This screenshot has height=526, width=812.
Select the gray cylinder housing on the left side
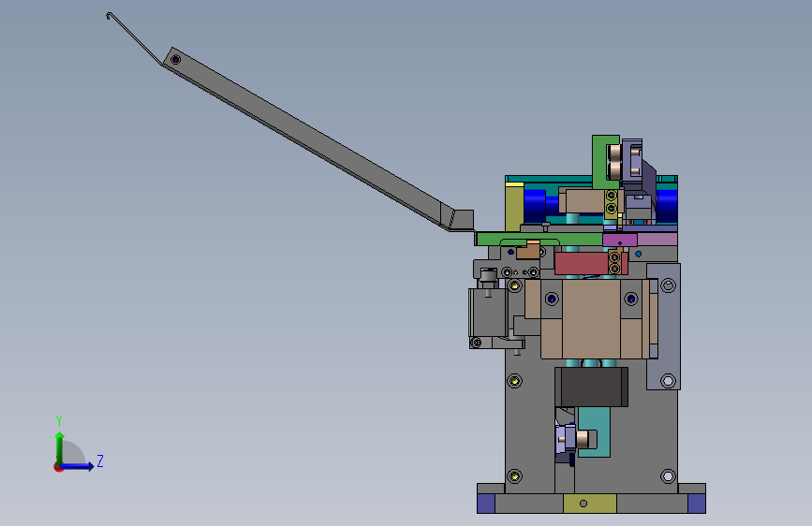[488, 313]
